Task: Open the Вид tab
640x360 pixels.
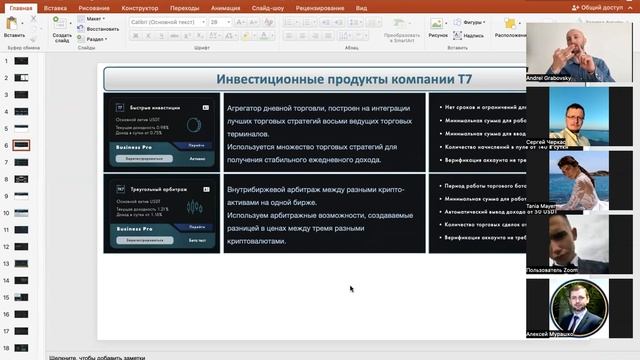Action: pos(361,8)
